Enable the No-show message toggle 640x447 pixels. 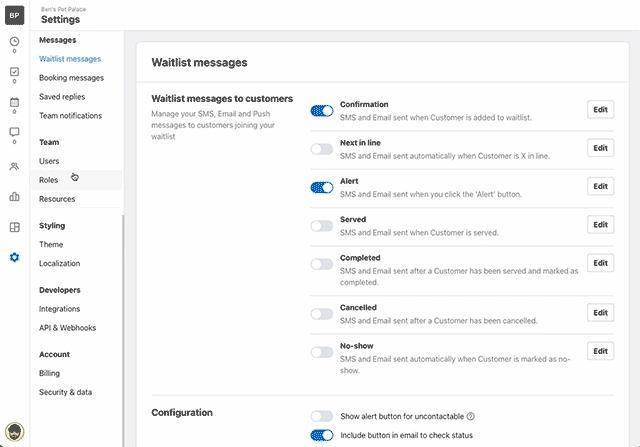tap(322, 352)
